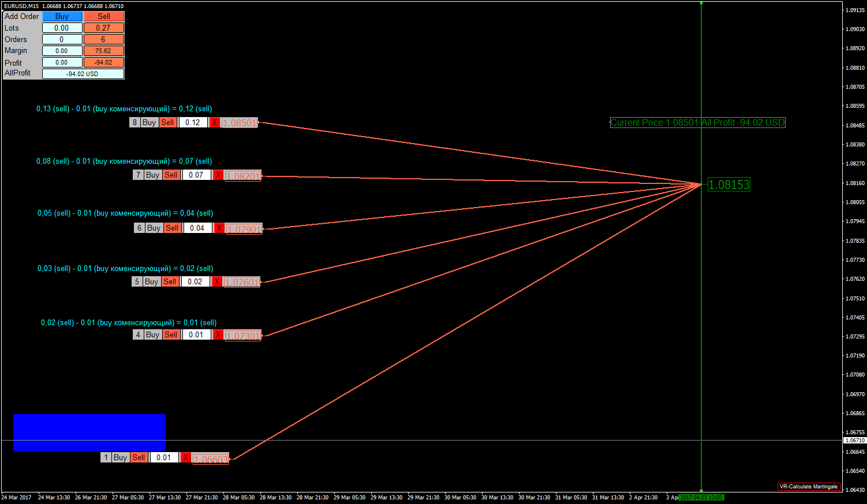
Task: Delete order 1 with red X
Action: coord(186,457)
